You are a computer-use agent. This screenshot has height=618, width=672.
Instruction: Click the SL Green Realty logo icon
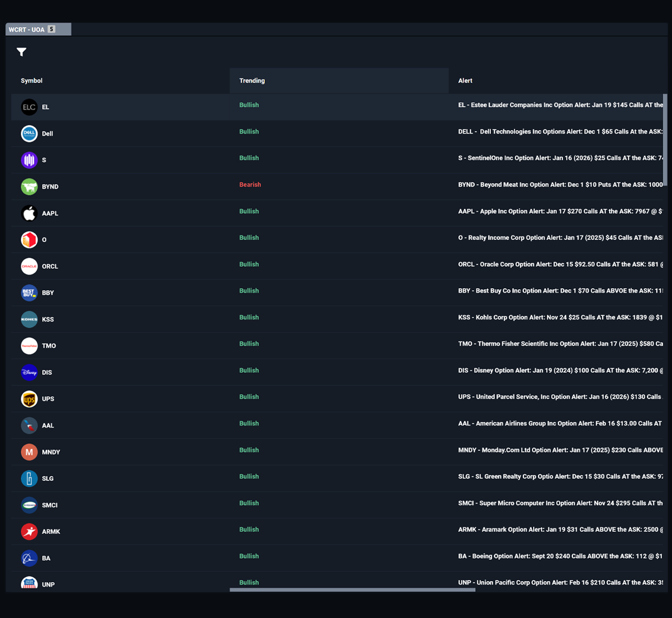pos(29,479)
